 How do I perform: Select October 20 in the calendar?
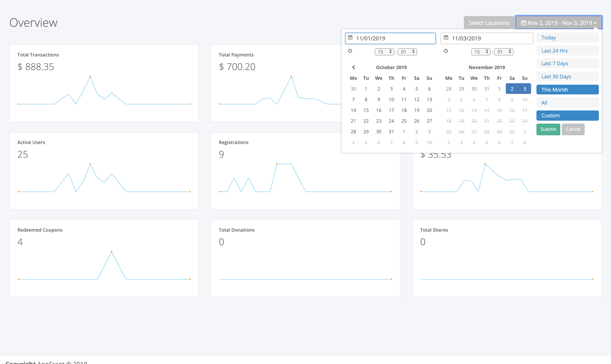coord(429,110)
